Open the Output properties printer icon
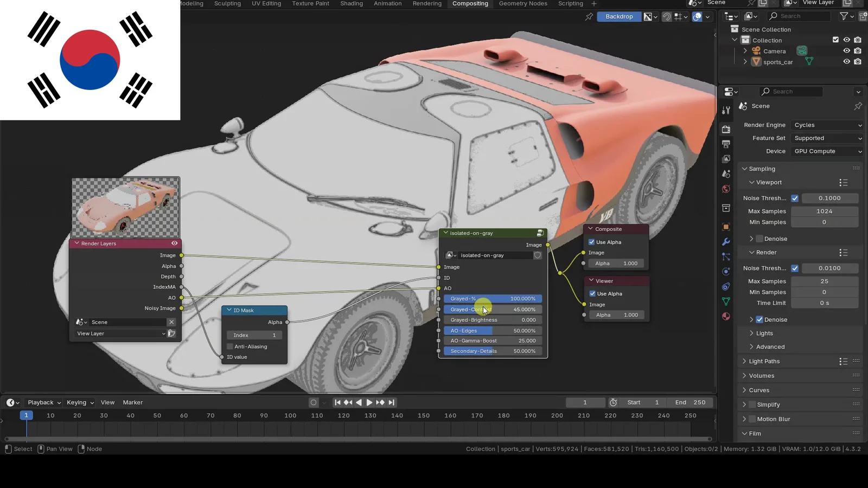 (x=726, y=144)
